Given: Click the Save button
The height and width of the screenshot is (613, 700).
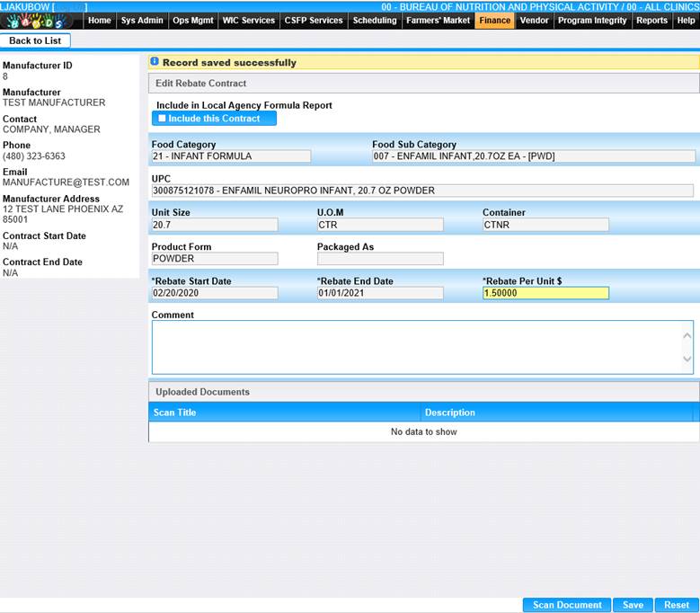Looking at the screenshot, I should coord(633,605).
